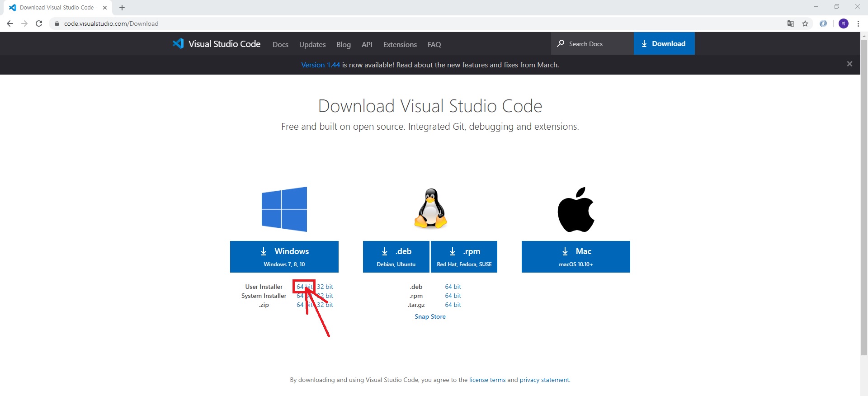Open Updates in the navigation bar

click(312, 44)
